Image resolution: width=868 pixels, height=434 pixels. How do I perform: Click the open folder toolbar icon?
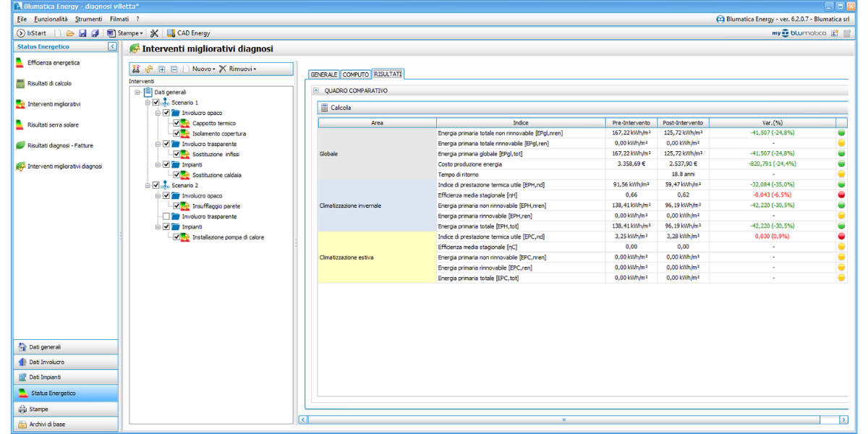pyautogui.click(x=70, y=33)
